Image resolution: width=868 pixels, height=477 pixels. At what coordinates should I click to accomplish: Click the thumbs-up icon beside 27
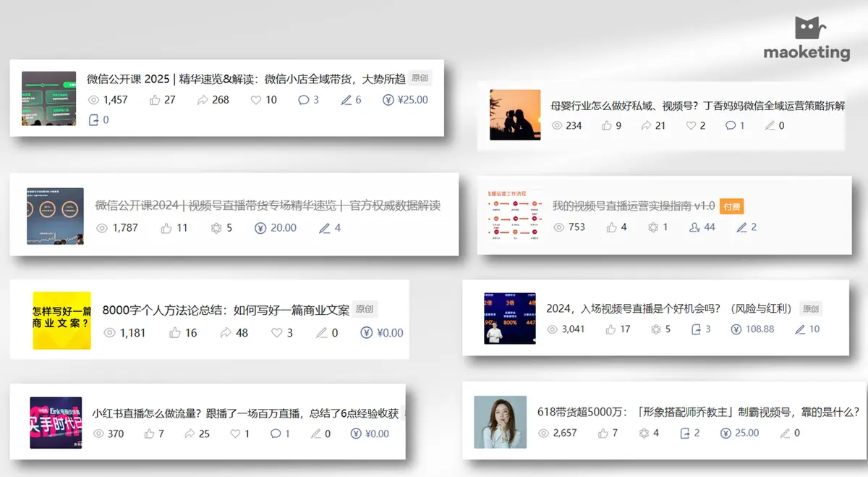click(155, 100)
